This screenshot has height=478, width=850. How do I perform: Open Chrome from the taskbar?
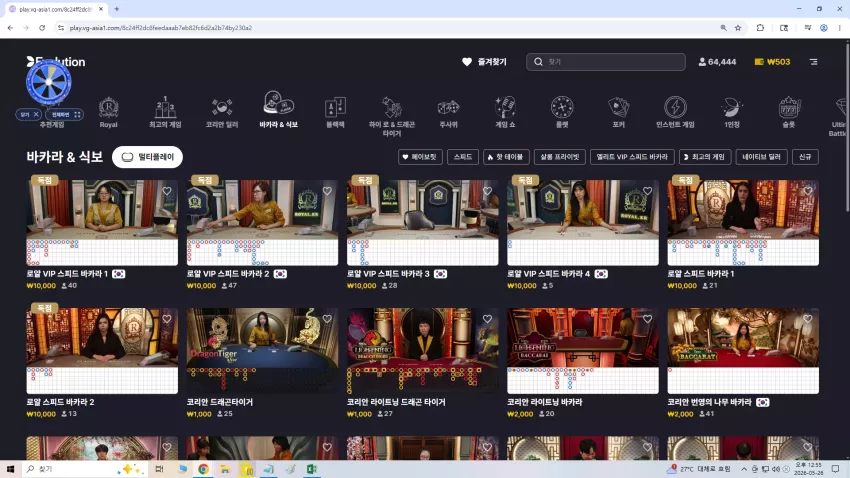203,469
